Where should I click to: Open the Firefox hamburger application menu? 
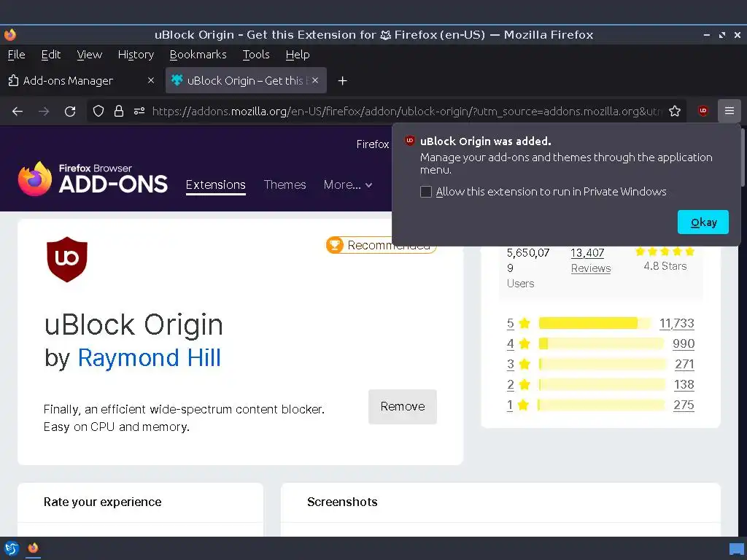pos(729,111)
